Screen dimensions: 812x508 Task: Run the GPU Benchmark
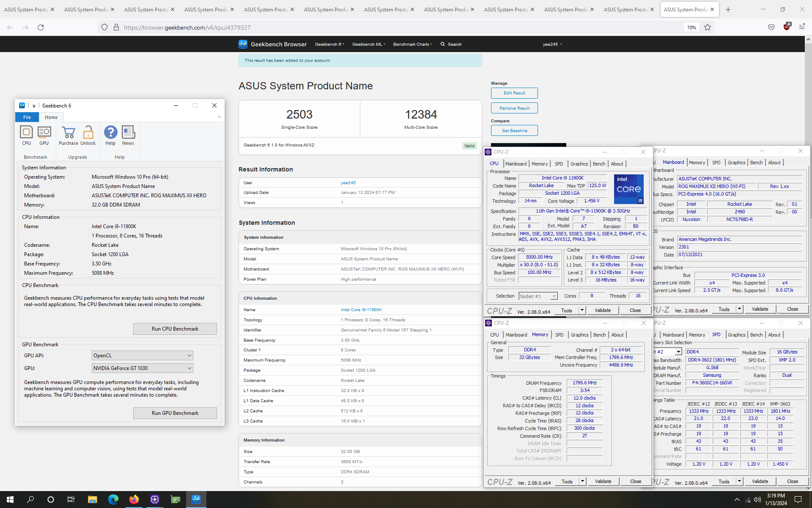tap(175, 413)
